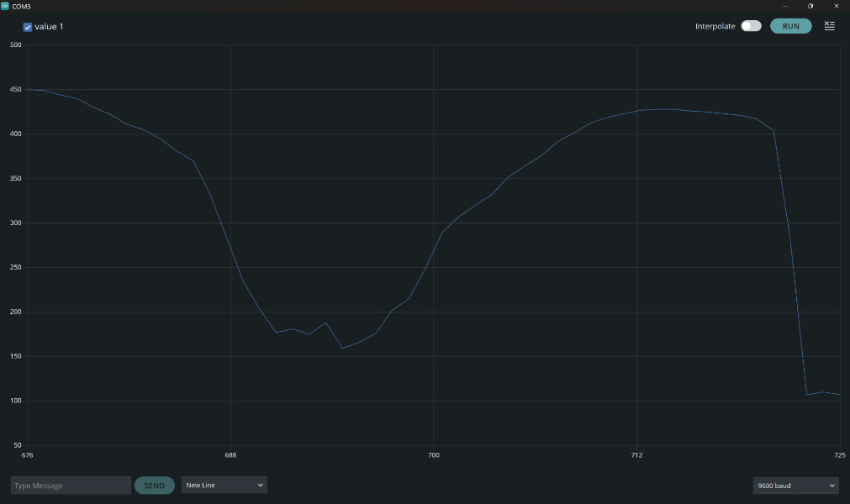Restore down the COM3 window
850x504 pixels.
[810, 6]
